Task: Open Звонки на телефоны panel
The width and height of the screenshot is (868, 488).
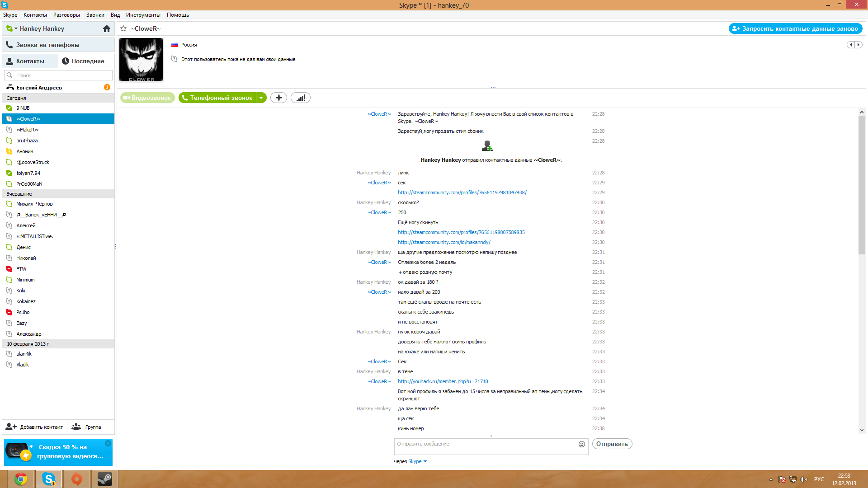Action: pos(58,45)
